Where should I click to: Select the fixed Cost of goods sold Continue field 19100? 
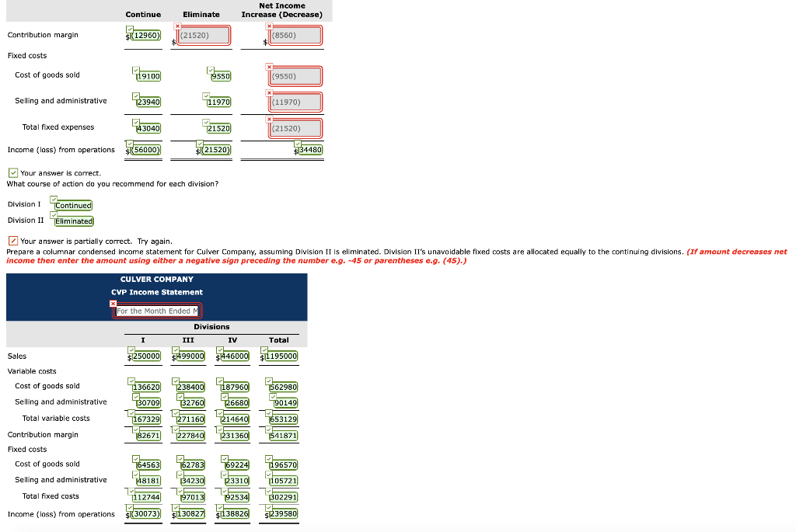point(148,76)
